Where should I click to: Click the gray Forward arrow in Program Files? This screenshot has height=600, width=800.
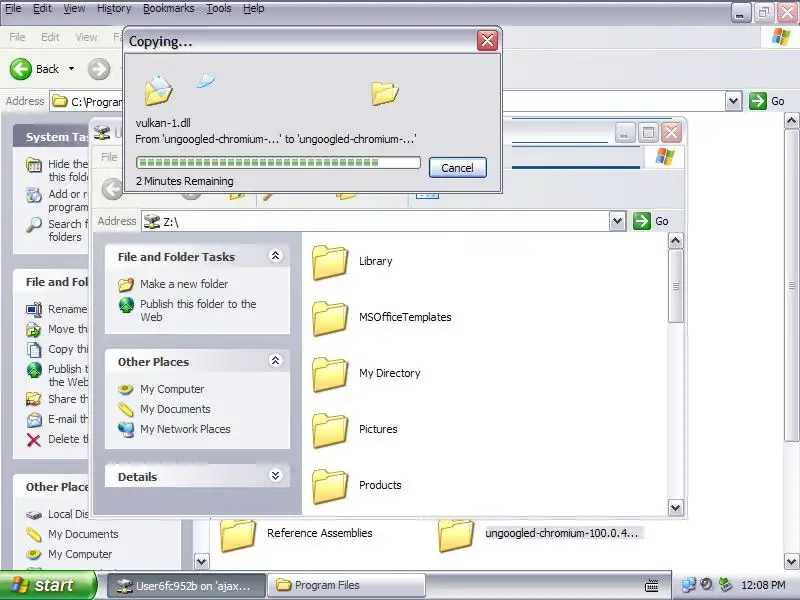99,69
